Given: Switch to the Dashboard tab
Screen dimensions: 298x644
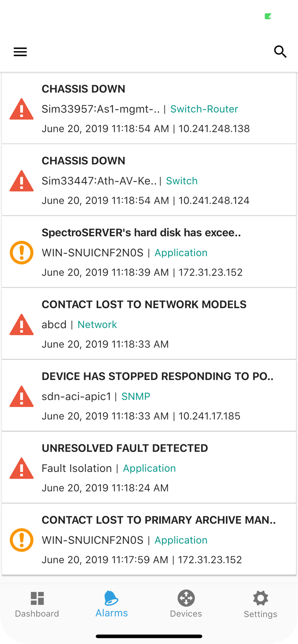Looking at the screenshot, I should (x=37, y=604).
